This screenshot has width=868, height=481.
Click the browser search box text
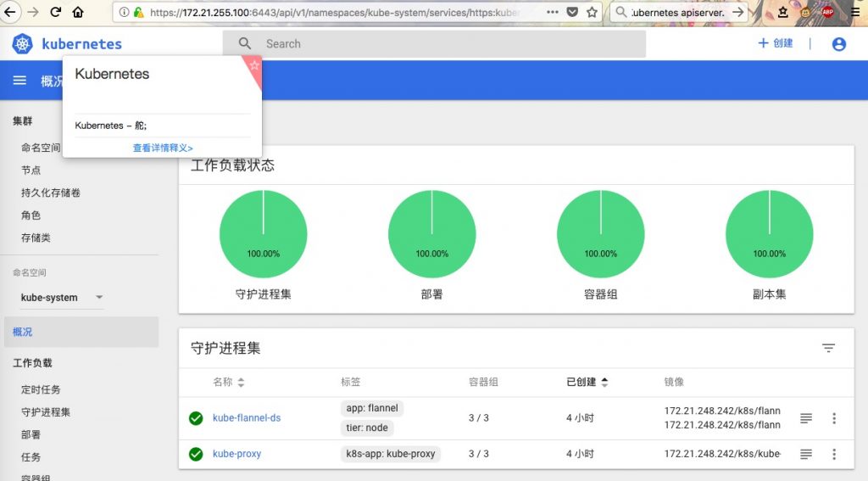(x=678, y=12)
